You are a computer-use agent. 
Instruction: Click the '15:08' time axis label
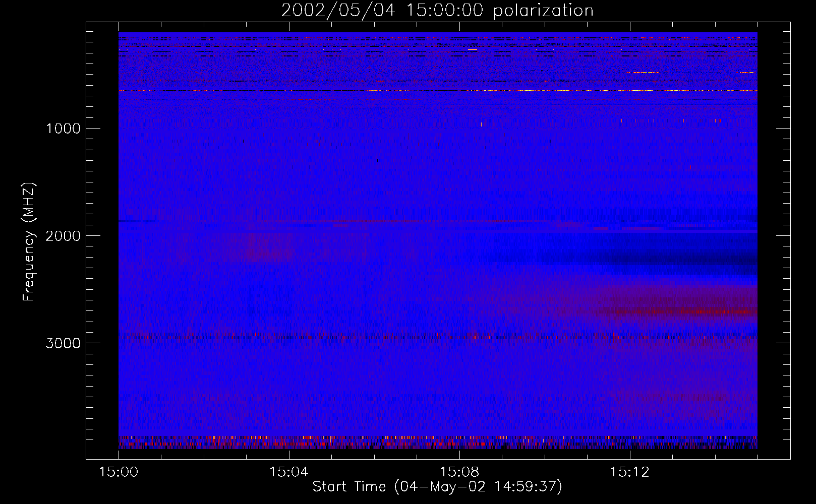tap(459, 472)
